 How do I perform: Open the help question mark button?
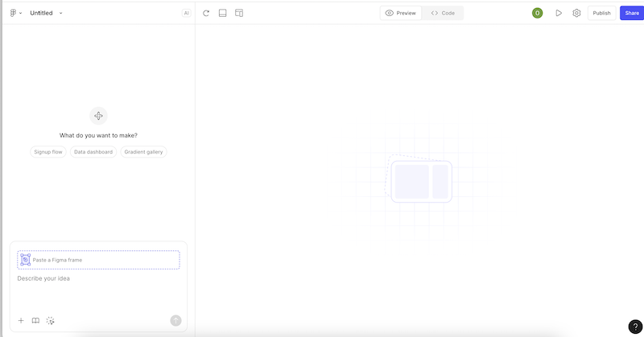tap(635, 327)
